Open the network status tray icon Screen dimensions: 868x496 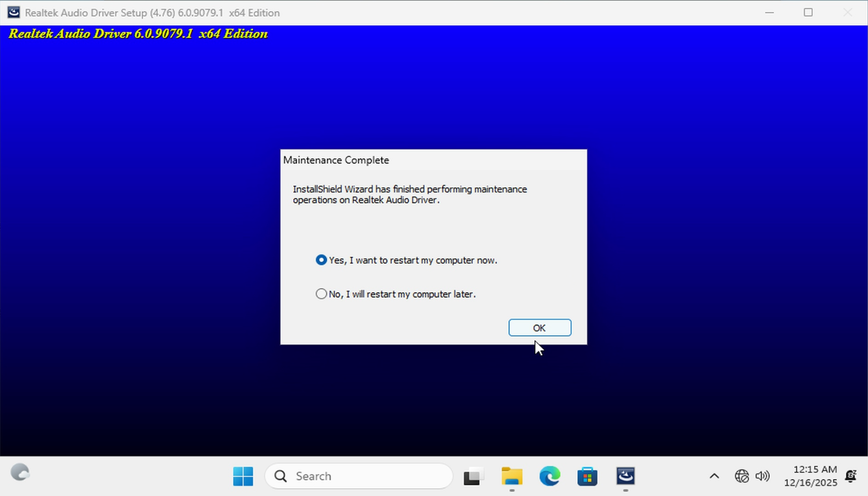point(741,476)
